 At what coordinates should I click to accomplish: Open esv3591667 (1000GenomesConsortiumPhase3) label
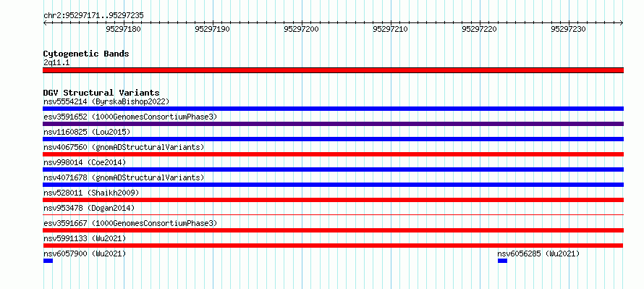click(130, 223)
